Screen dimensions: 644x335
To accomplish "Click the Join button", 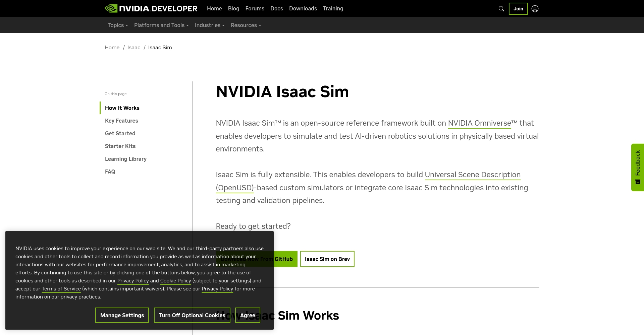I will (518, 9).
